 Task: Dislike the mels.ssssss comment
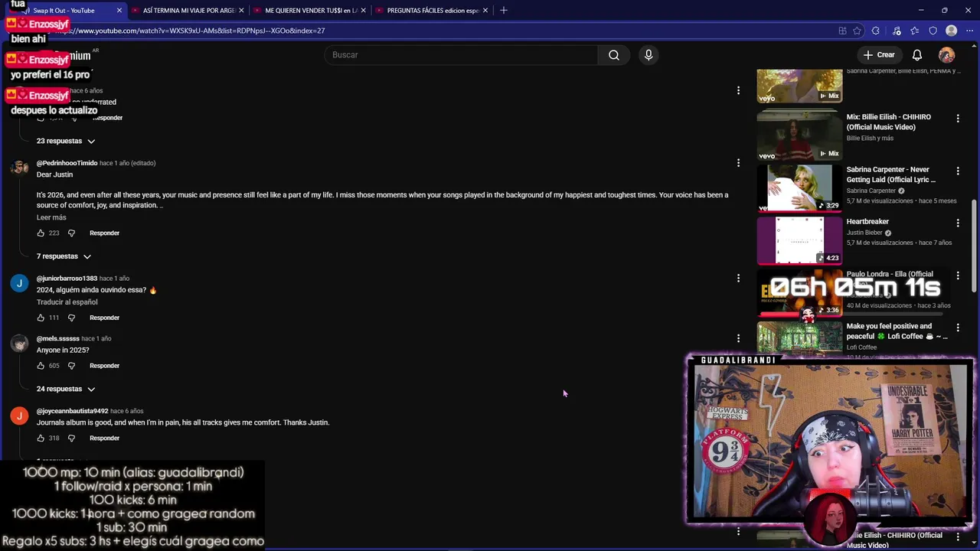click(x=71, y=366)
